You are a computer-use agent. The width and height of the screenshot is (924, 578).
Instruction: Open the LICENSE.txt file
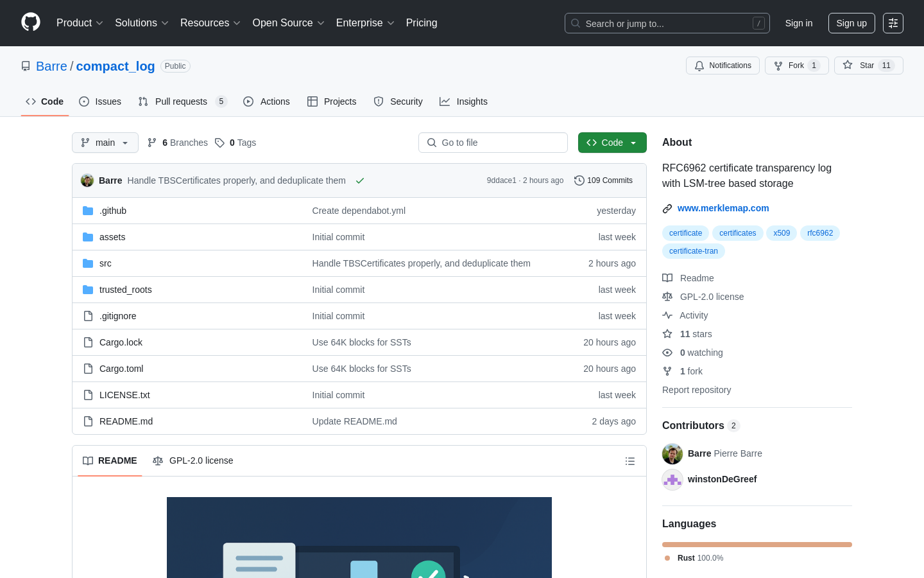coord(124,395)
